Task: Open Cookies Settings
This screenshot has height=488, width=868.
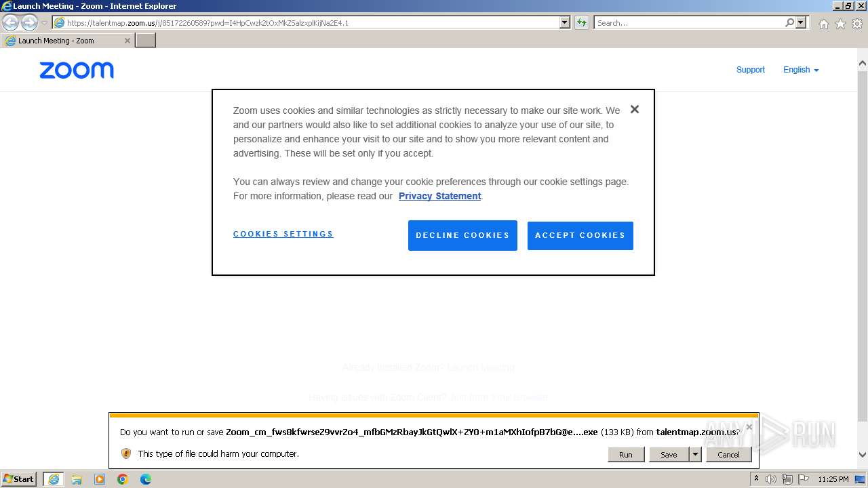Action: point(283,234)
